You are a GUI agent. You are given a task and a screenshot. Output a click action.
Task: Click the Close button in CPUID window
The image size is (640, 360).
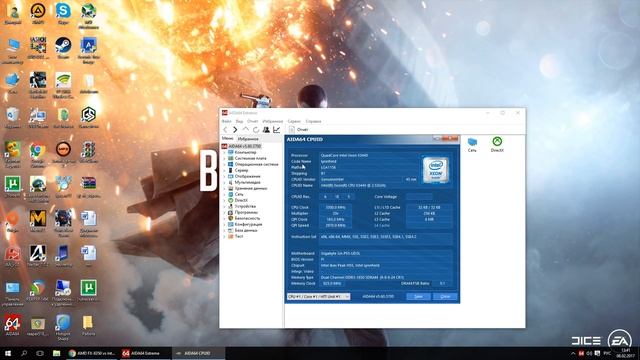tap(445, 297)
